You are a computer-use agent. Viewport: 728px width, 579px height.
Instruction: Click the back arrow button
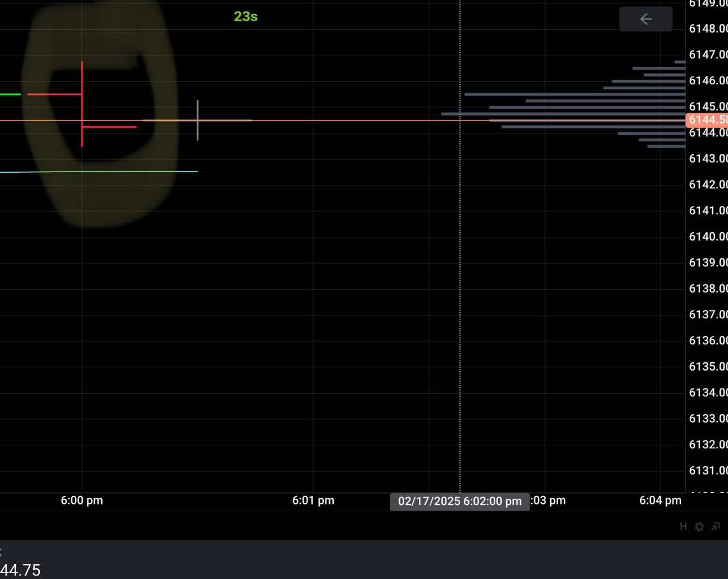pos(646,19)
